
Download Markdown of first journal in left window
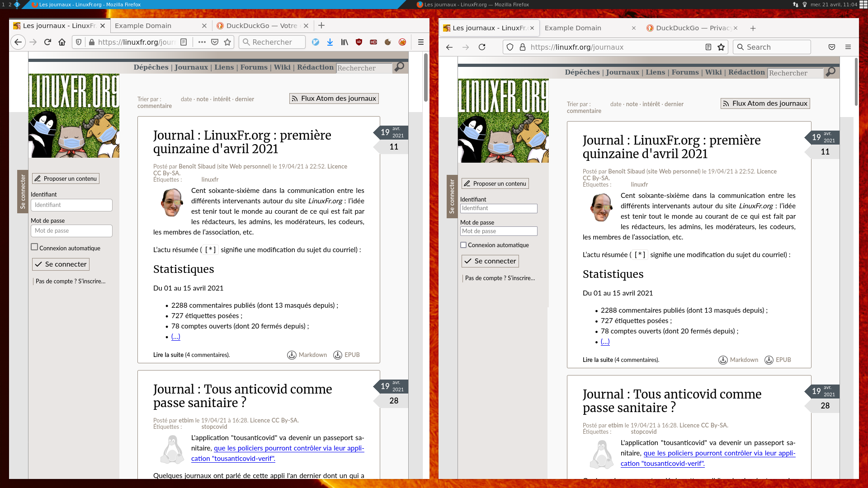click(307, 355)
